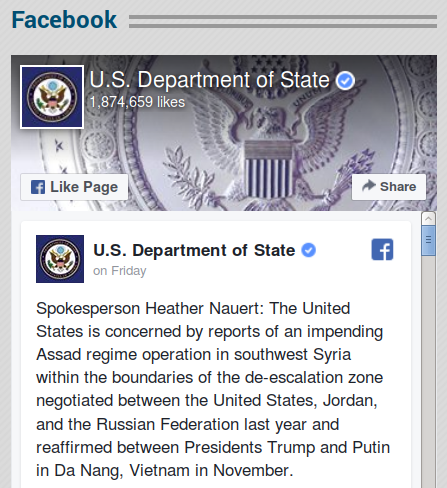Open the U.S. Department of State cover title

click(x=209, y=80)
